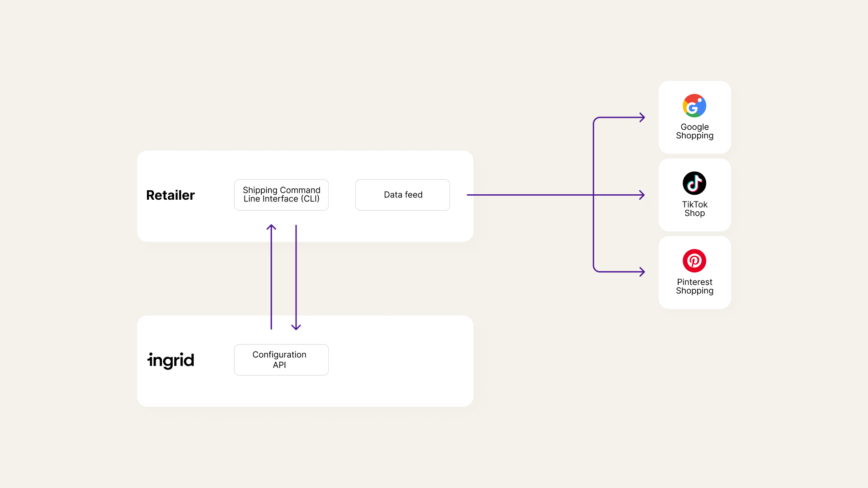868x488 pixels.
Task: Click the Google Shopping logo icon
Action: coord(694,106)
